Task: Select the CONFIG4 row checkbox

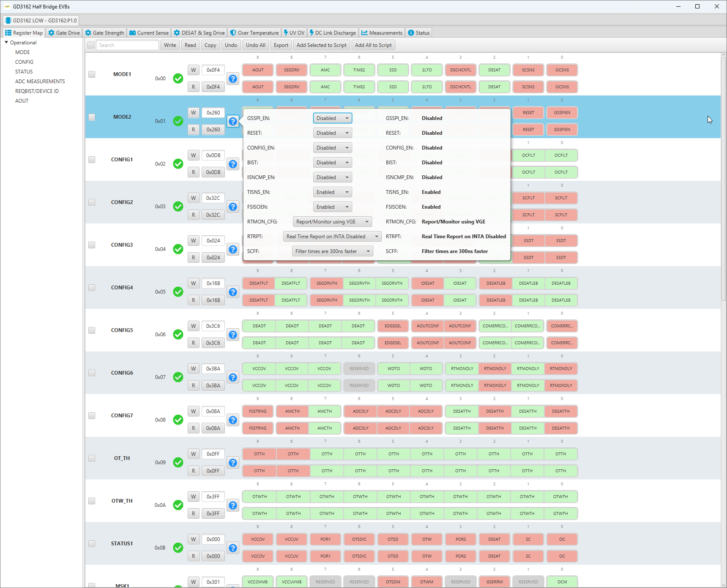Action: point(92,288)
